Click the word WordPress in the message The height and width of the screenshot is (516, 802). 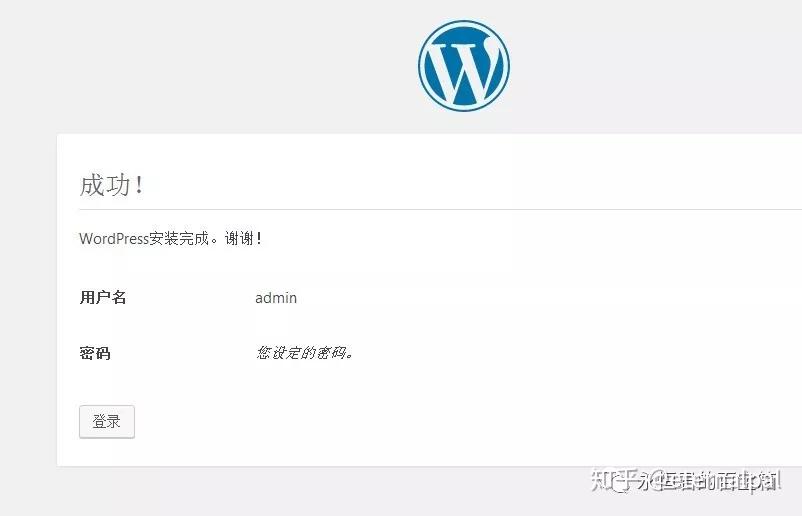click(x=114, y=239)
